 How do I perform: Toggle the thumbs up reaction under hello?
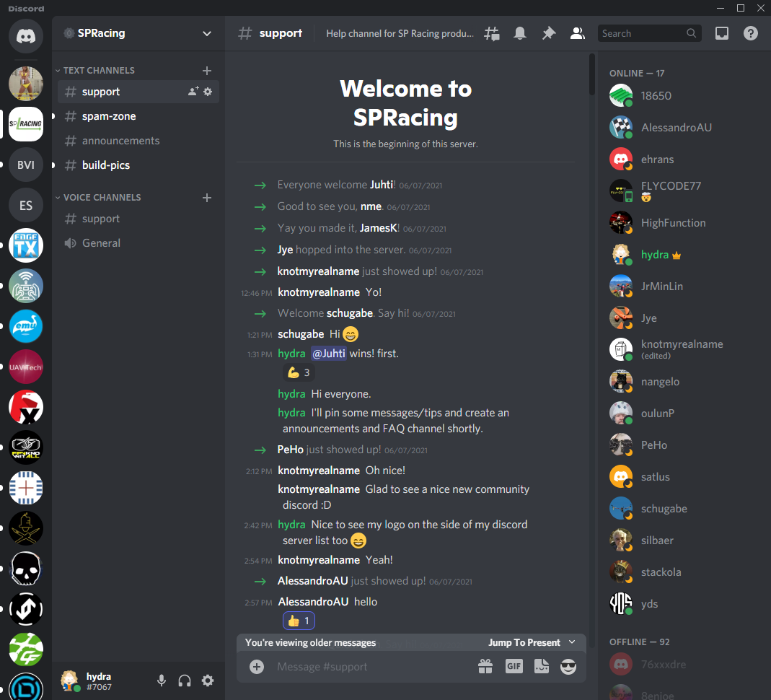[299, 621]
